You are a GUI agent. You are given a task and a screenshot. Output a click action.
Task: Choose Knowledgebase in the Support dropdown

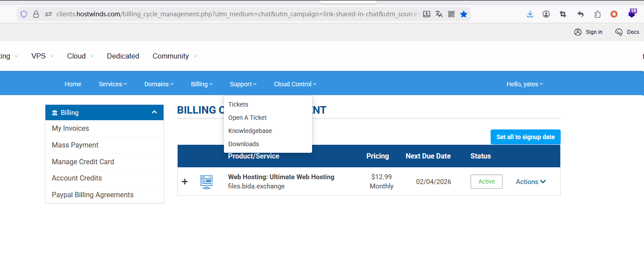(250, 131)
